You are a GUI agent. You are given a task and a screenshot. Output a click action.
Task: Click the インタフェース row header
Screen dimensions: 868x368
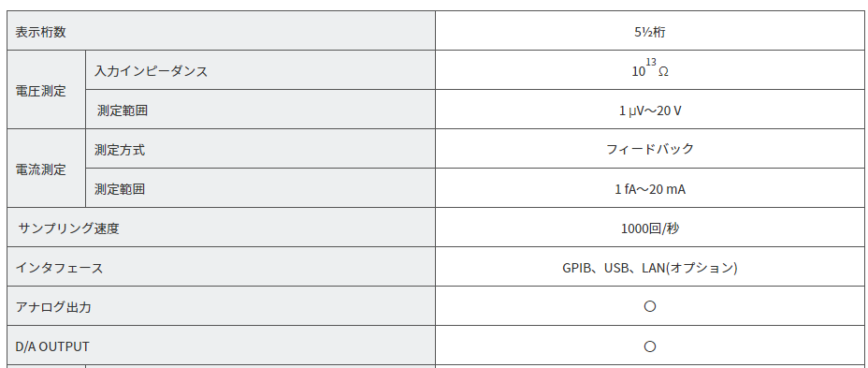click(221, 267)
